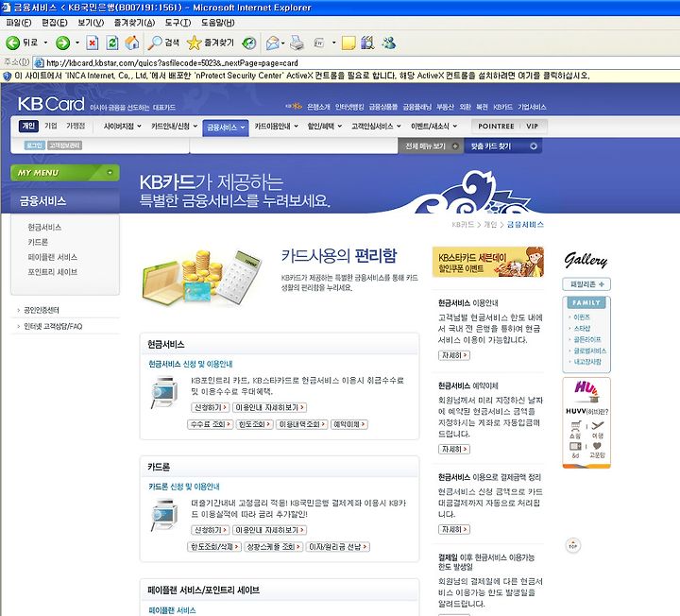
Task: Select the 가맹점 tab
Action: [76, 126]
